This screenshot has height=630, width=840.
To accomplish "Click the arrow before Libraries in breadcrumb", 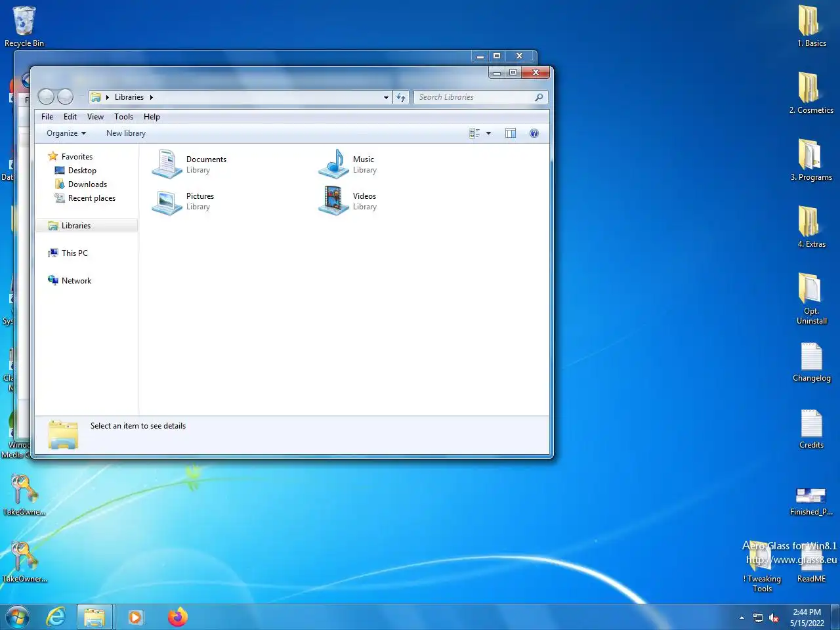I will (x=108, y=97).
